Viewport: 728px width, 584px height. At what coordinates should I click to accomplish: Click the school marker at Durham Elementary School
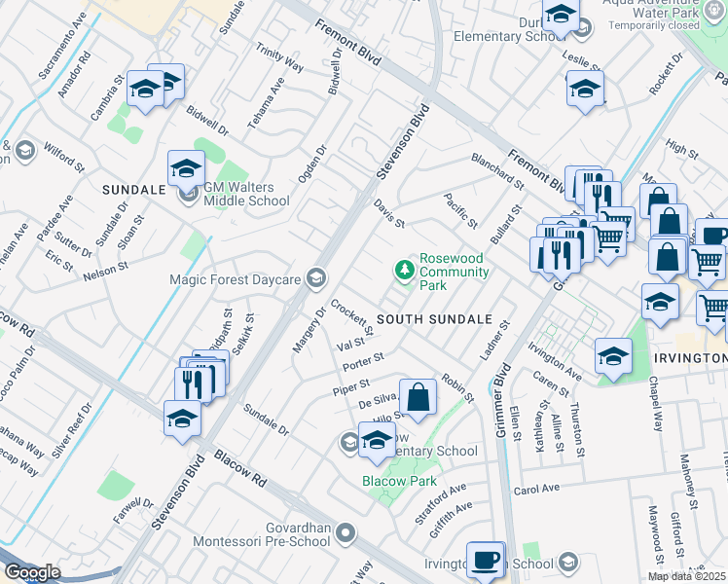point(561,18)
